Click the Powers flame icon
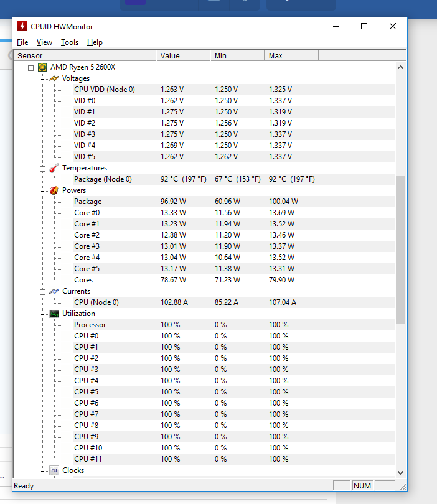437x504 pixels. coord(54,190)
